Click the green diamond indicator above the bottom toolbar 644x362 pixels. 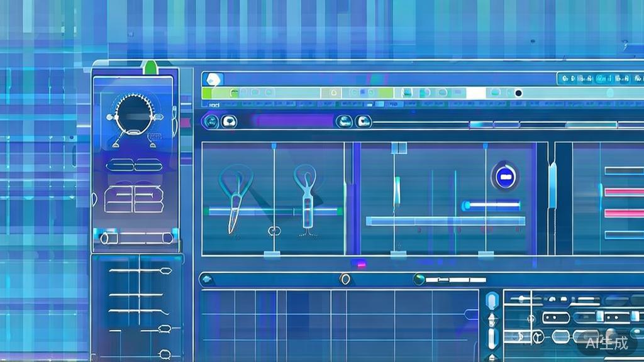(x=418, y=278)
